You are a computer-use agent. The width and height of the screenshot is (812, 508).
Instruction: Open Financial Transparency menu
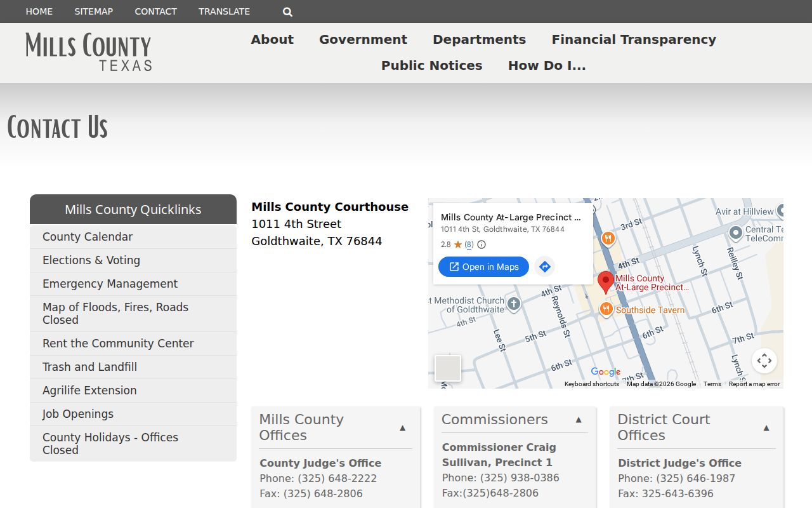[634, 39]
